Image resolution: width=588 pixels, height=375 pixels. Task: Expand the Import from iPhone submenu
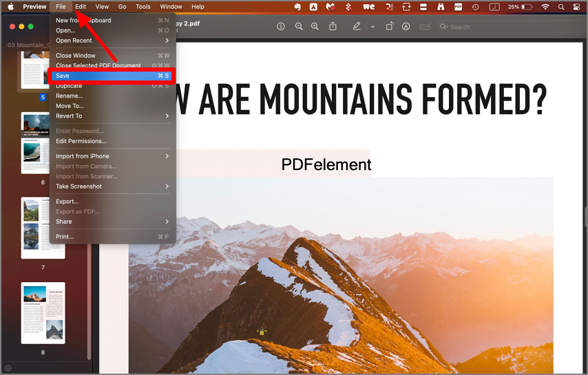point(112,156)
